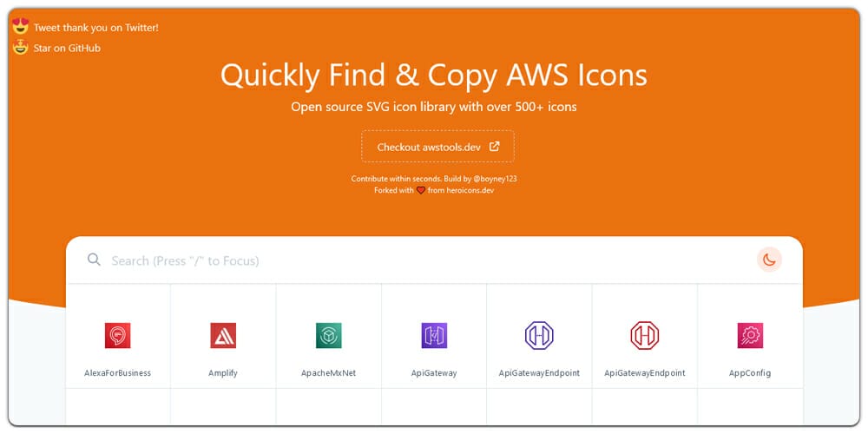This screenshot has width=868, height=434.
Task: Toggle dark mode with moon button
Action: (769, 260)
